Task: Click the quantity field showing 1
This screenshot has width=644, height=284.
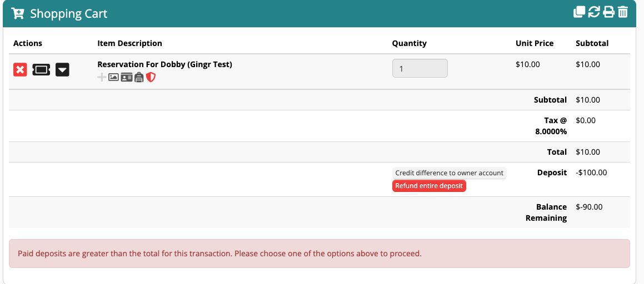Action: [x=420, y=68]
